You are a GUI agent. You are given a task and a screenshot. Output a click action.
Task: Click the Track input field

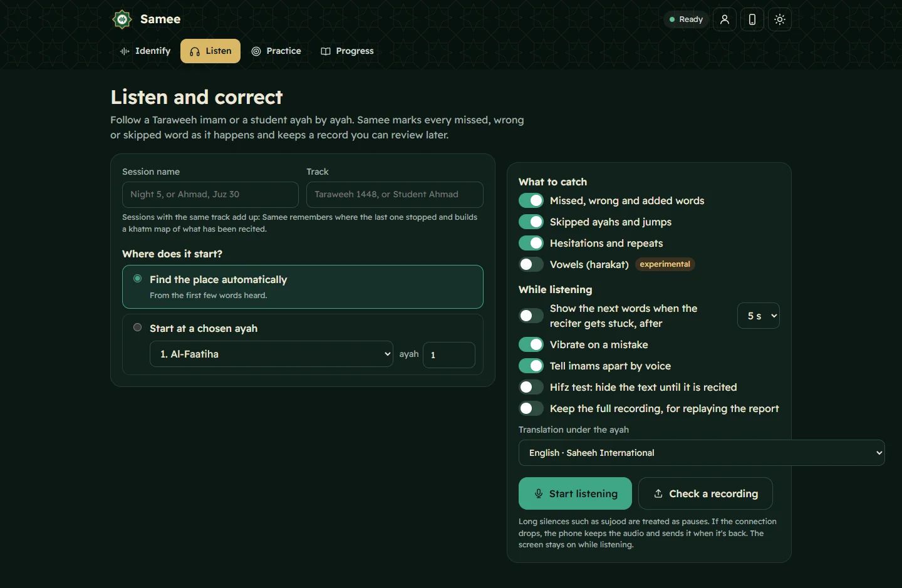pos(395,195)
